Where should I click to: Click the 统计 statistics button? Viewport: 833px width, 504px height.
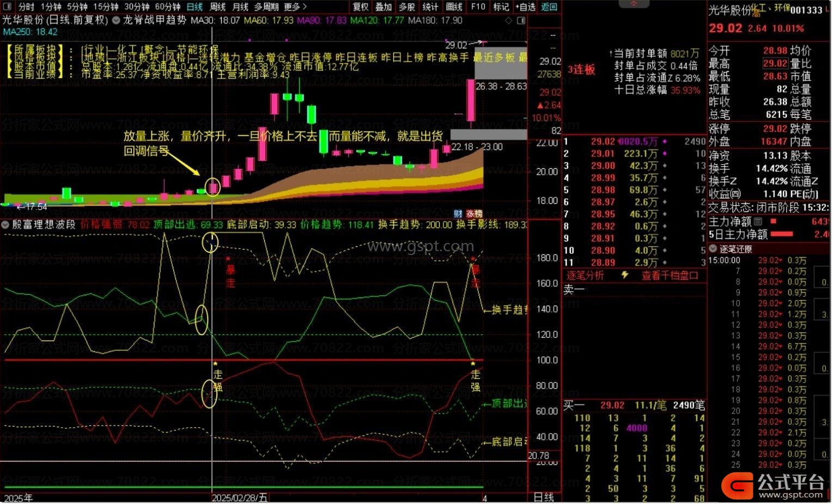click(x=430, y=7)
